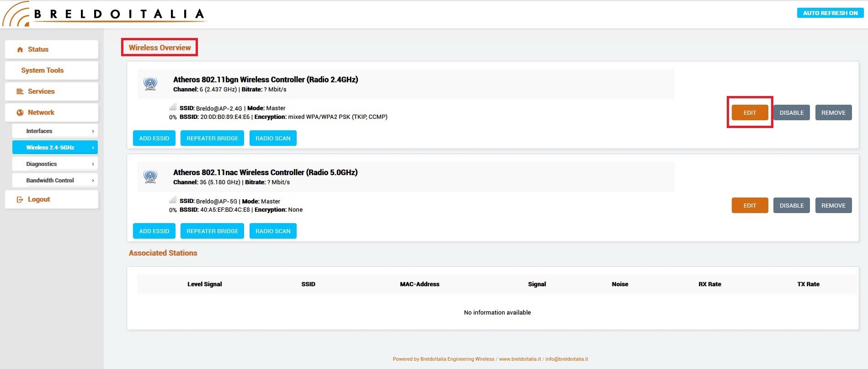Click the 'No information available' text

[497, 312]
